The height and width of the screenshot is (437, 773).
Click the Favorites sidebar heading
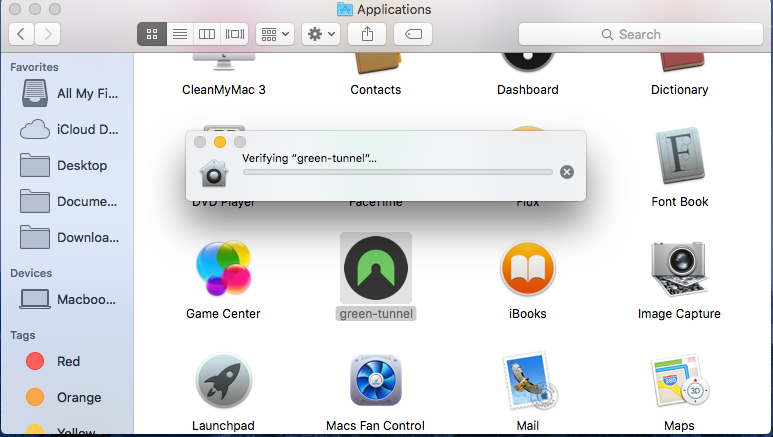tap(34, 67)
